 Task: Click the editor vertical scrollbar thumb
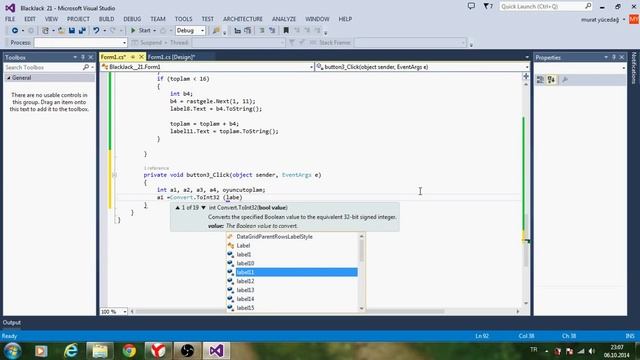(525, 241)
